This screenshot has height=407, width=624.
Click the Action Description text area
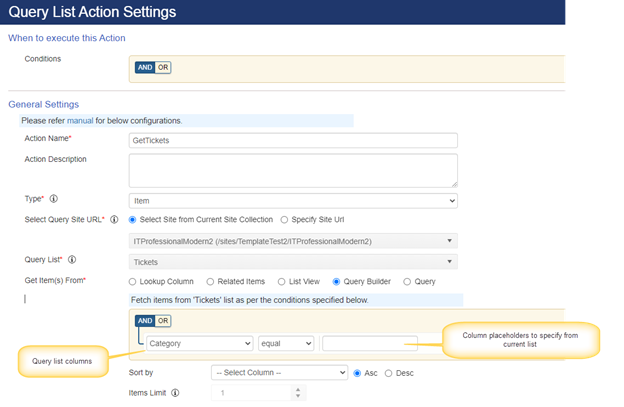click(293, 171)
